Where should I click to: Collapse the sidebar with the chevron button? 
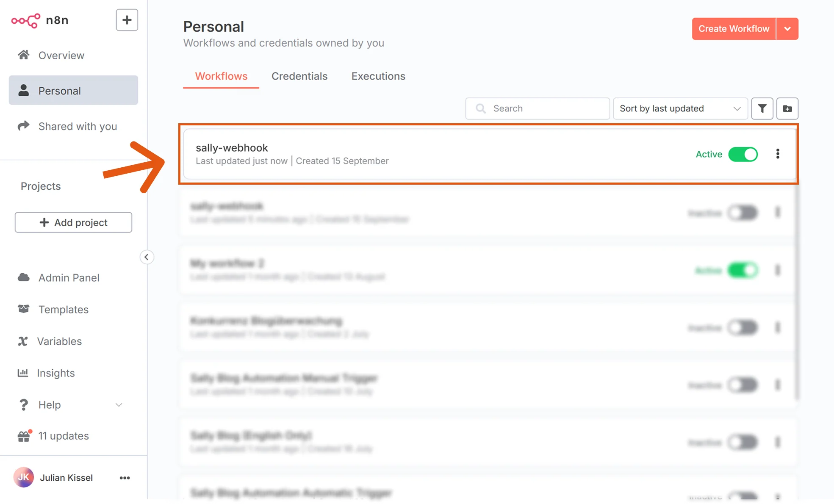147,257
